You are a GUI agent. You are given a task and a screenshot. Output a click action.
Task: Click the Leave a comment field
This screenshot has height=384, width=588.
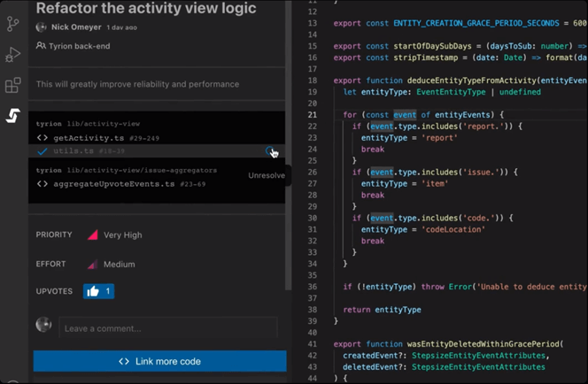168,328
